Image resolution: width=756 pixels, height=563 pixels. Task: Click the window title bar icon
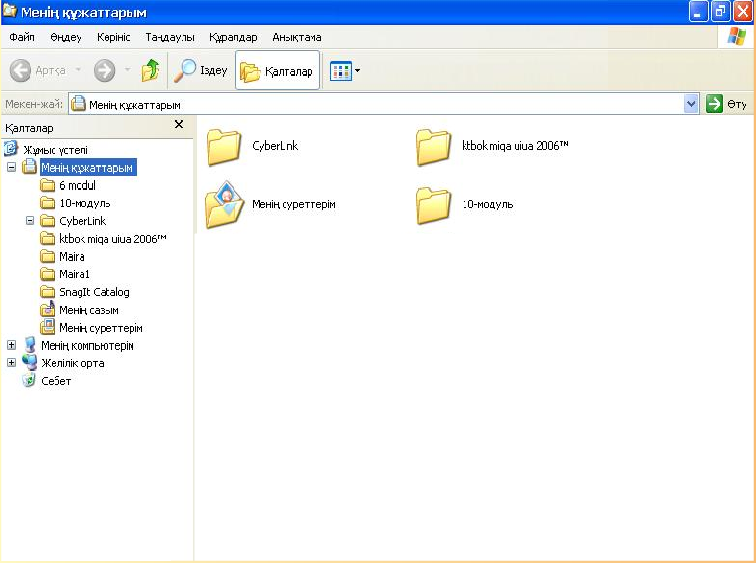10,10
